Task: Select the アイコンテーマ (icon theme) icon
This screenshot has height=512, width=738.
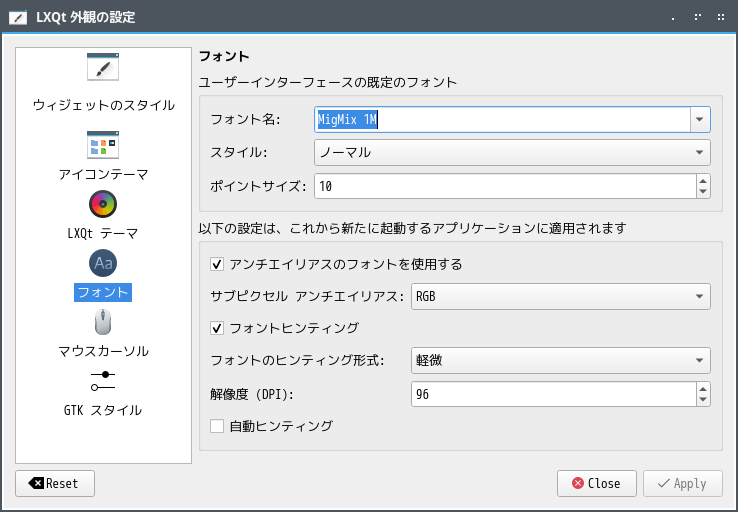Action: pyautogui.click(x=103, y=145)
